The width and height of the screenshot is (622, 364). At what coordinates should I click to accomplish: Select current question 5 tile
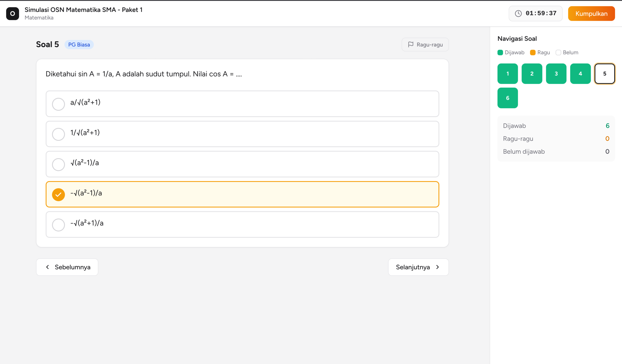click(604, 74)
